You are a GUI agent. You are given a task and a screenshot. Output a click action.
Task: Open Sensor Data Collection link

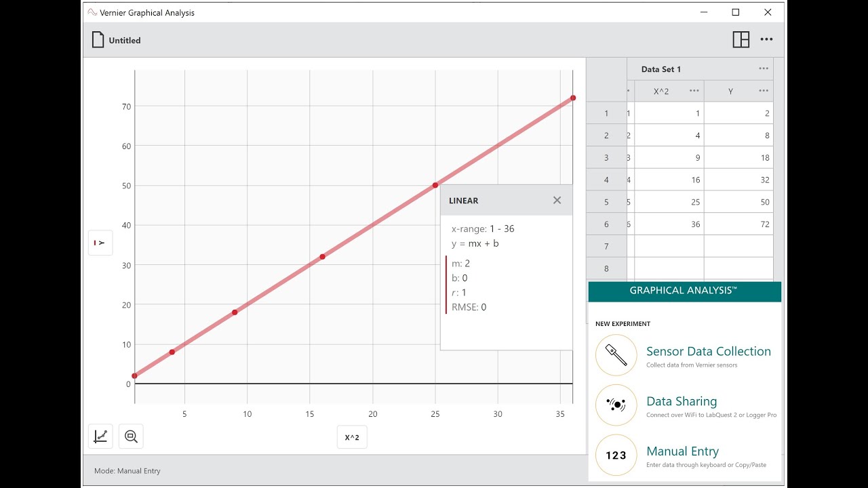click(x=708, y=351)
